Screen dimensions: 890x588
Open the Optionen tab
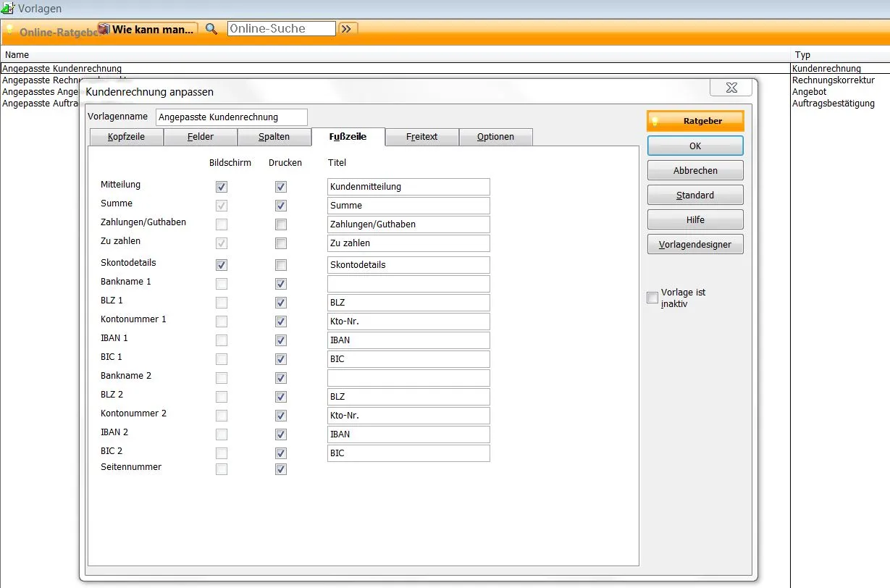[x=496, y=136]
